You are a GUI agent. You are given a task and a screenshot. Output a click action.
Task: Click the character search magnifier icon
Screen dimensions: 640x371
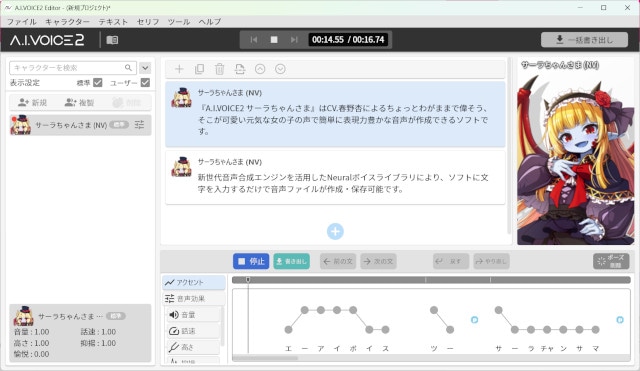(x=128, y=67)
